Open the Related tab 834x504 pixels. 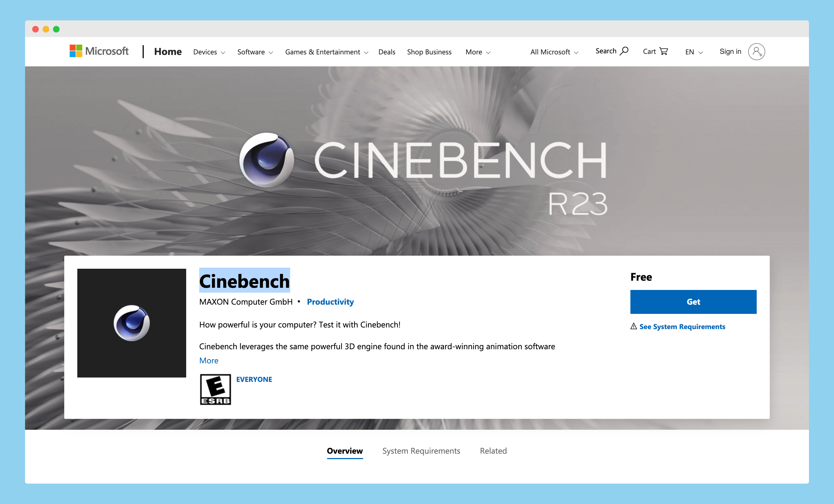coord(493,451)
